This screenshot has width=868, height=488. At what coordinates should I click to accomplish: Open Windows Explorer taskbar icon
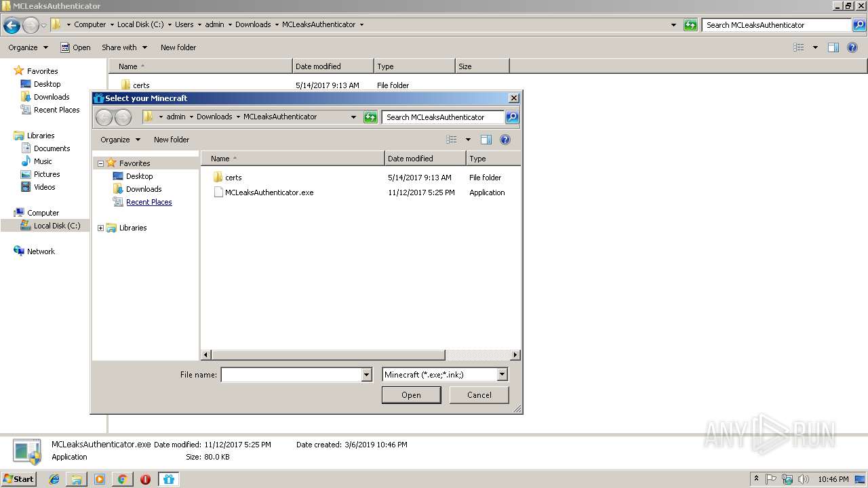tap(77, 479)
